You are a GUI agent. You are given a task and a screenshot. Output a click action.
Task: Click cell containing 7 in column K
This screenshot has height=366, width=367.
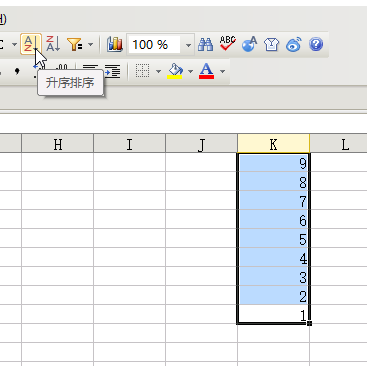273,200
